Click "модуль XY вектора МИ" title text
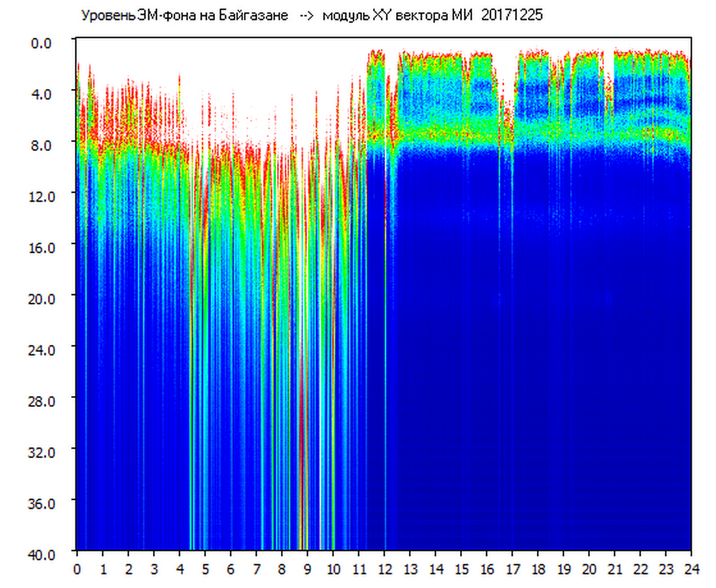 tap(399, 16)
